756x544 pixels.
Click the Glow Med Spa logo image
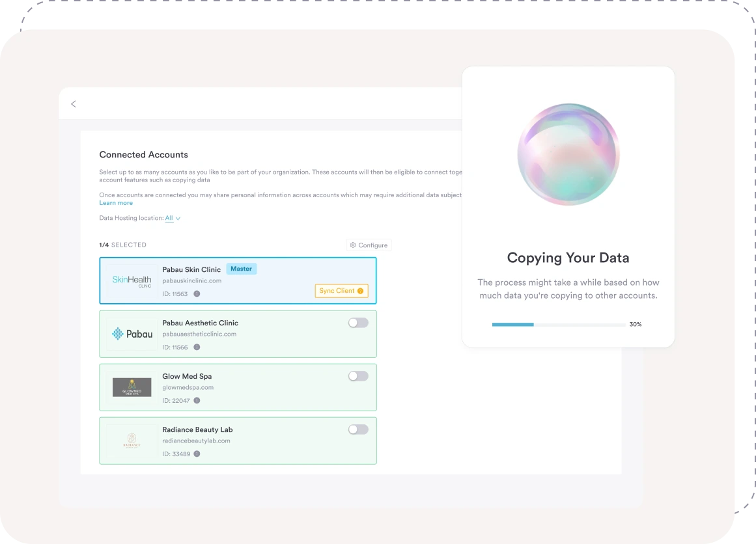click(x=132, y=387)
